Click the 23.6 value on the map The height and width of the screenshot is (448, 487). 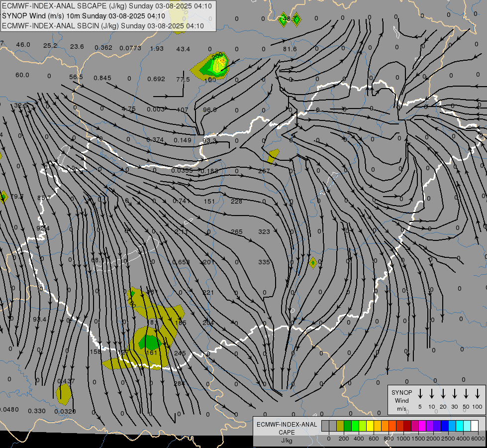pyautogui.click(x=77, y=47)
